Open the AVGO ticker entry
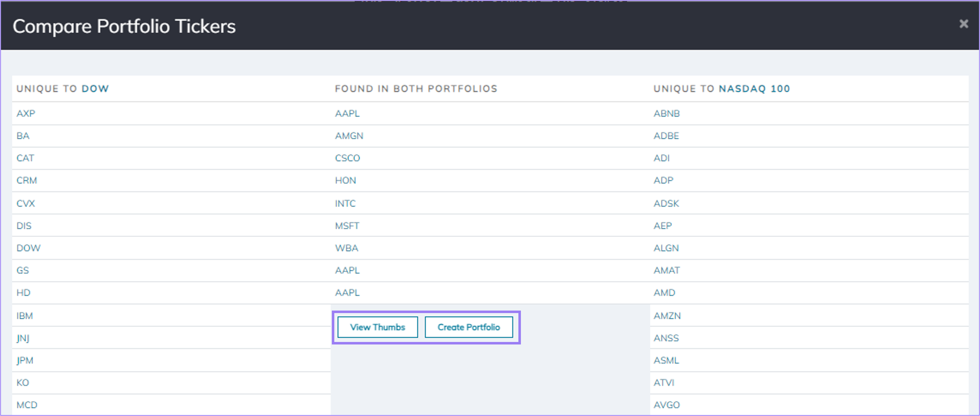The width and height of the screenshot is (980, 416). 667,405
